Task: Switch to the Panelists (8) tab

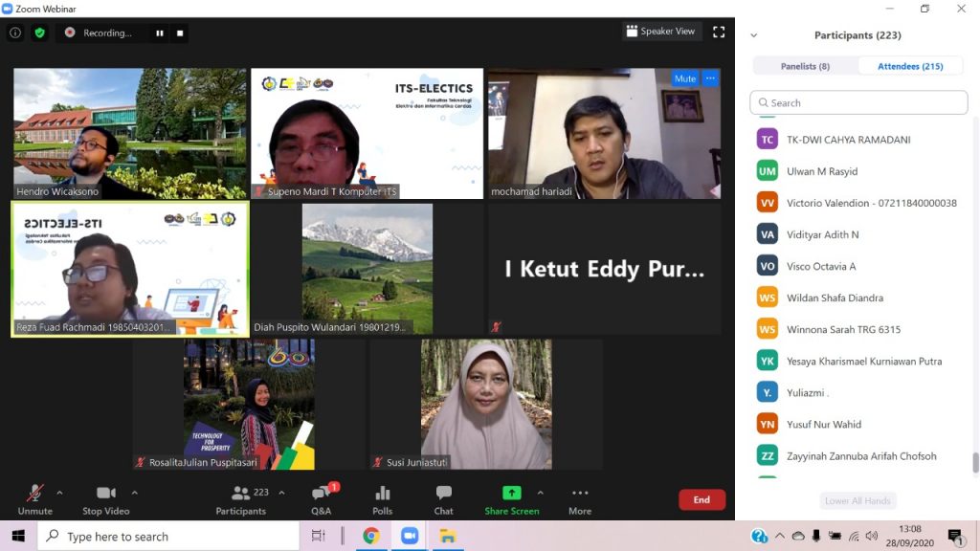Action: [805, 66]
